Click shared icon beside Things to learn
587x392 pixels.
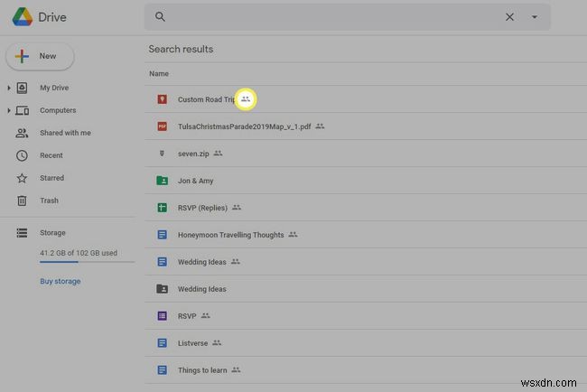point(236,370)
